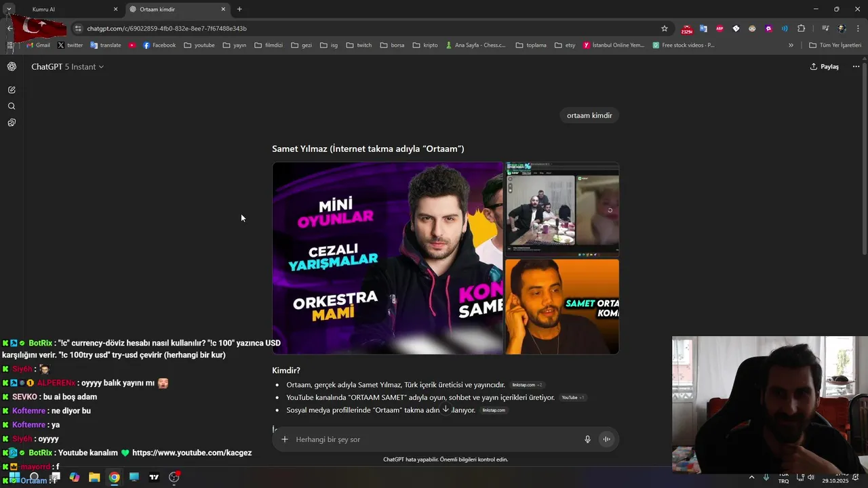Image resolution: width=868 pixels, height=488 pixels.
Task: Open the gezi bookmarks folder
Action: (301, 45)
